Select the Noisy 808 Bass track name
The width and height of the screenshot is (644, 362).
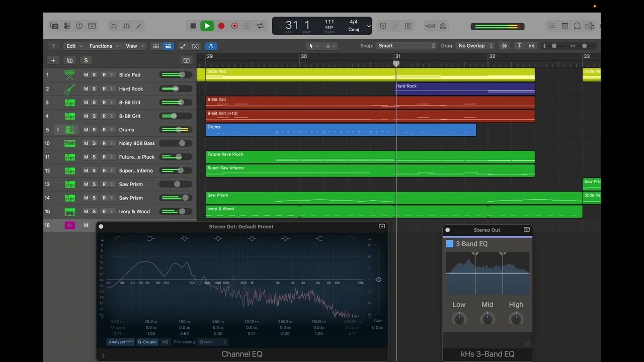click(137, 143)
